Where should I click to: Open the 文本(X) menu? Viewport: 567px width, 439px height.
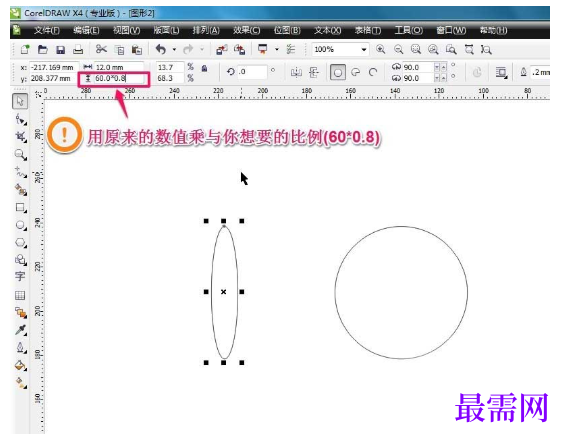(x=327, y=30)
